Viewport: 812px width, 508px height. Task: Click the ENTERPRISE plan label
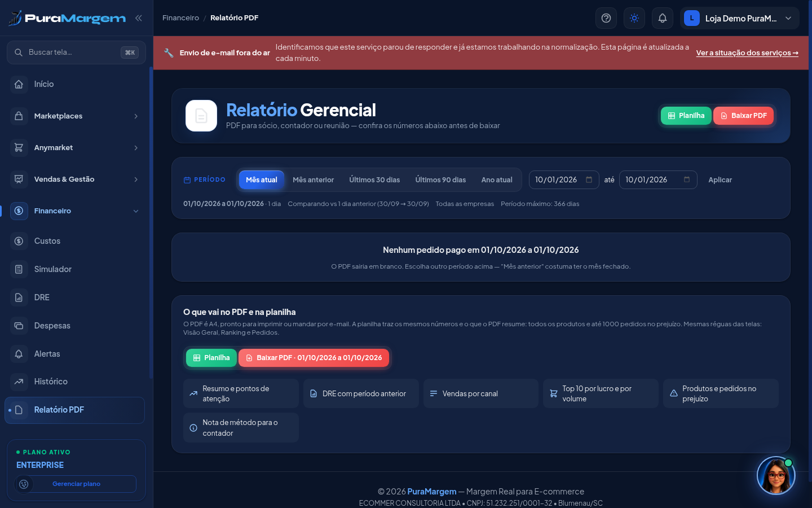(x=40, y=465)
